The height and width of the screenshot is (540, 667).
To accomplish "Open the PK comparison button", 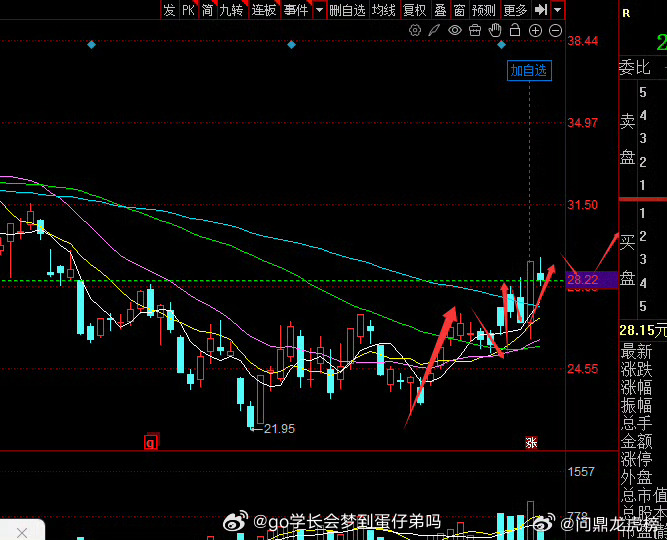I will tap(188, 9).
